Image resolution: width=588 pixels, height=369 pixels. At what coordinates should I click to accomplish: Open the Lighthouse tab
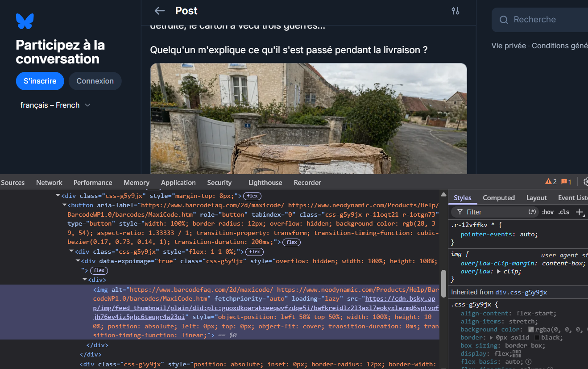point(265,182)
